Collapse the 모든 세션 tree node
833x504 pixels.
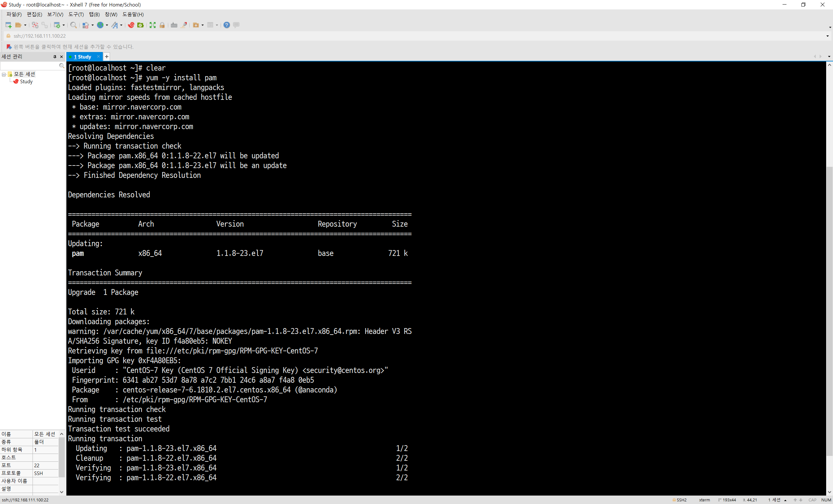(x=4, y=74)
